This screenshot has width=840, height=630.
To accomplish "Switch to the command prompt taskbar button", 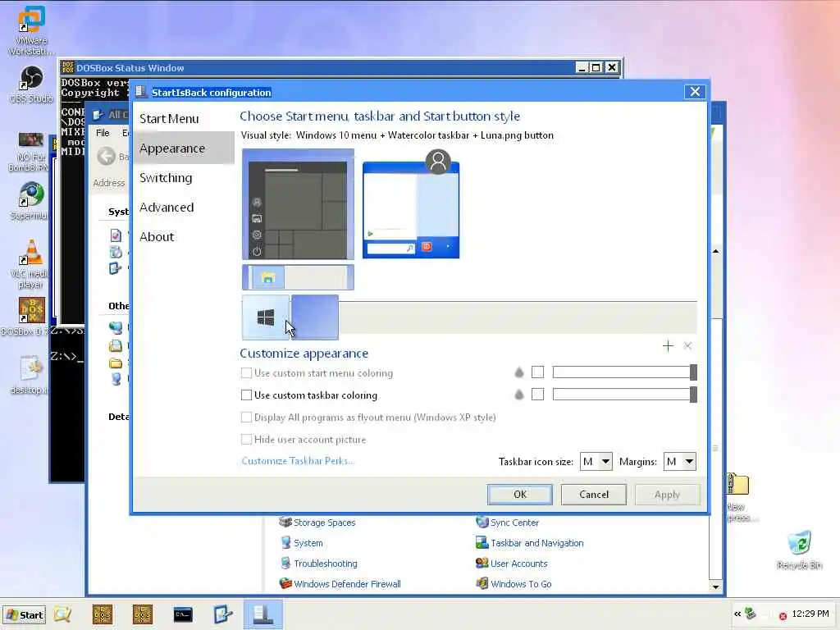I will tap(183, 615).
